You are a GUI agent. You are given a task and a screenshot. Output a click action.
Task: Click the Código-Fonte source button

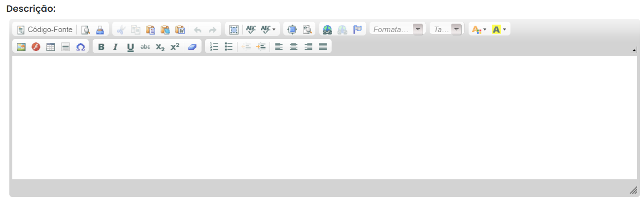click(45, 30)
